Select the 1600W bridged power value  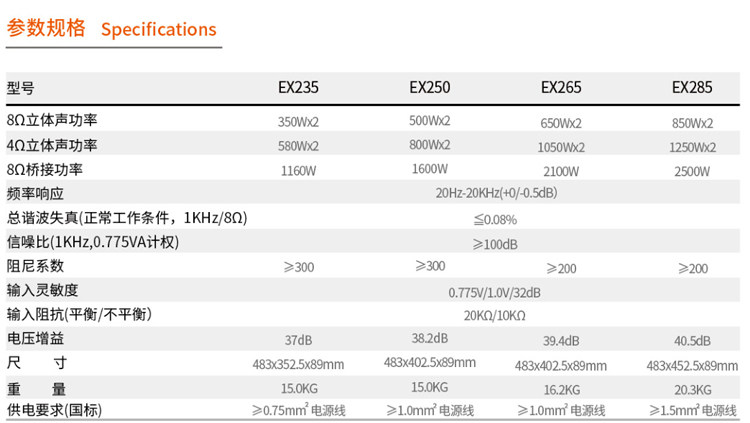[x=430, y=169]
